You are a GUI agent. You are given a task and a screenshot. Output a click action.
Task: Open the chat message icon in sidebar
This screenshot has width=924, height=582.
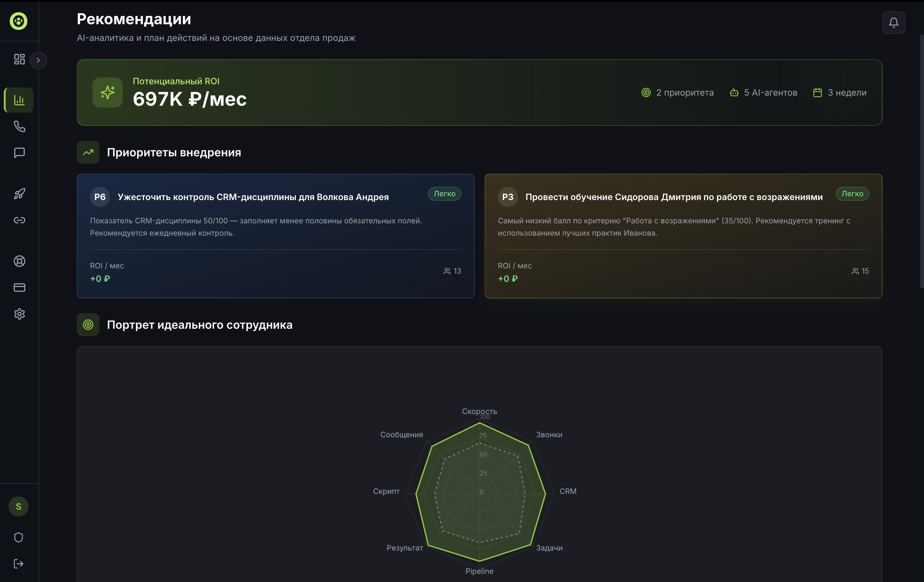19,153
